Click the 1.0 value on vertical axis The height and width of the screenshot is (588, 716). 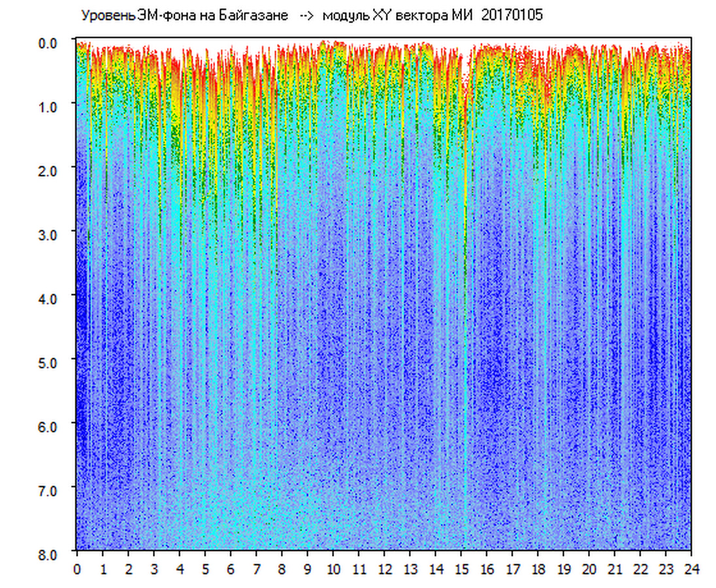point(50,106)
